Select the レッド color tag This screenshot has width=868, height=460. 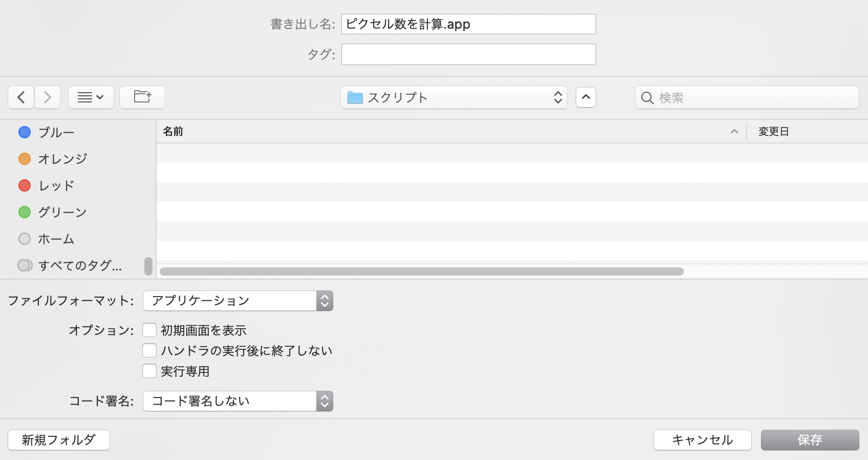56,186
